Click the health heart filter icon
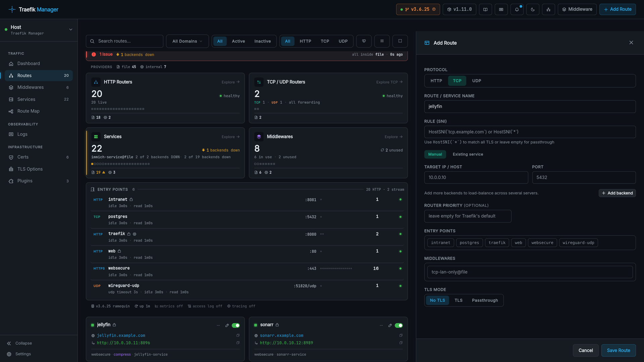 [x=364, y=41]
